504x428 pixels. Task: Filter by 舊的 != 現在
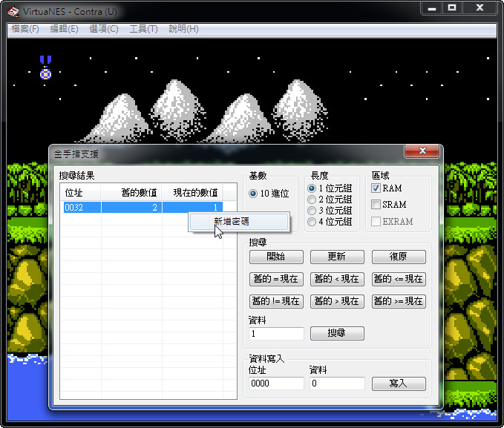[276, 301]
